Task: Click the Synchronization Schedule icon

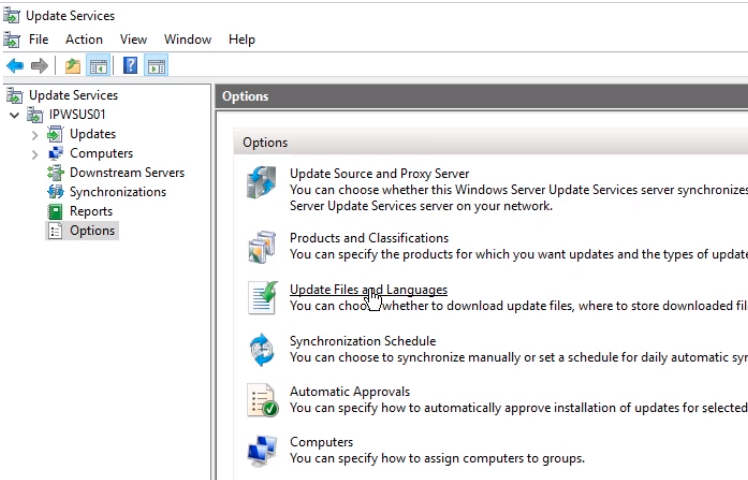Action: pos(262,350)
